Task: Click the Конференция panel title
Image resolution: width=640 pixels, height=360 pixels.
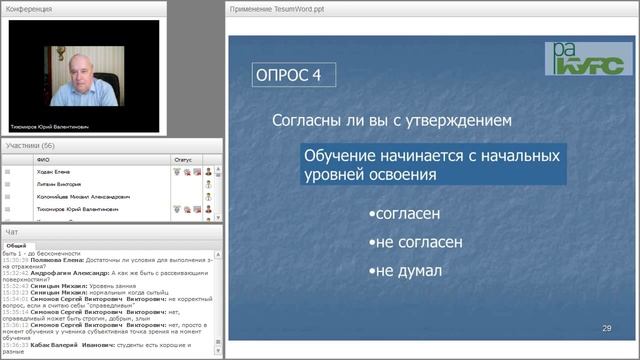Action: (x=29, y=9)
